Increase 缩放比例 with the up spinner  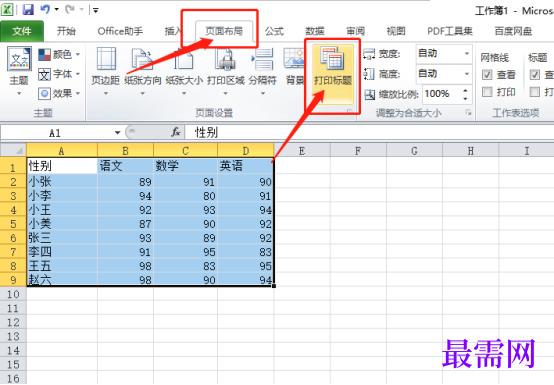(x=465, y=90)
